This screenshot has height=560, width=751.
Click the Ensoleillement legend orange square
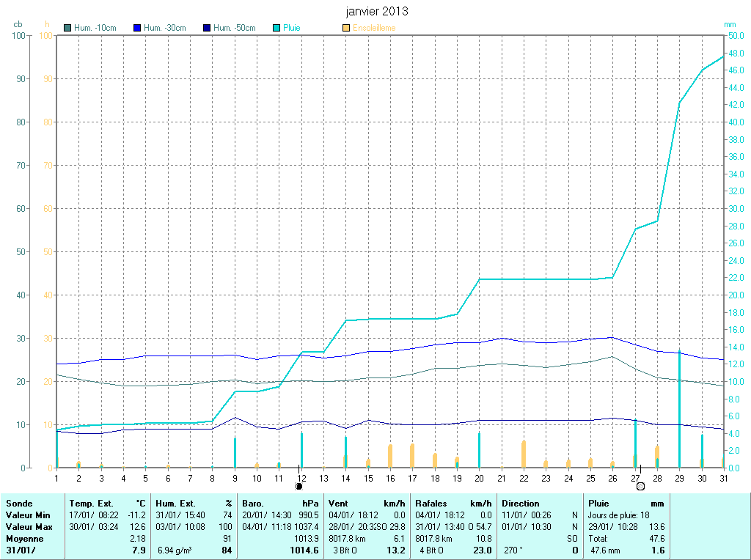point(346,28)
